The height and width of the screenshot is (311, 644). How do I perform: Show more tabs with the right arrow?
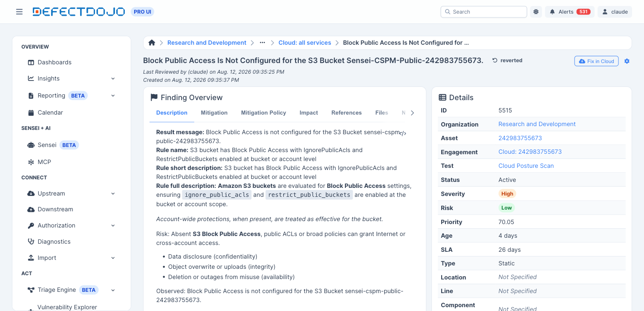pyautogui.click(x=412, y=113)
